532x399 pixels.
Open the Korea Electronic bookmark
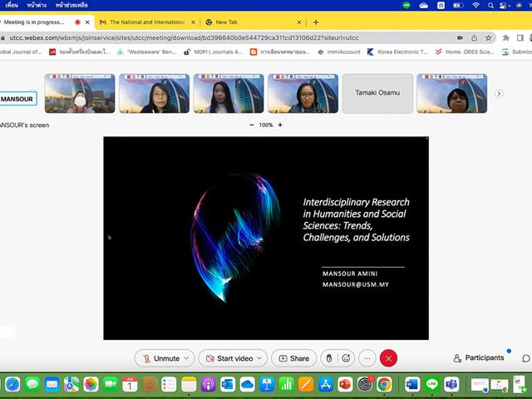point(397,52)
